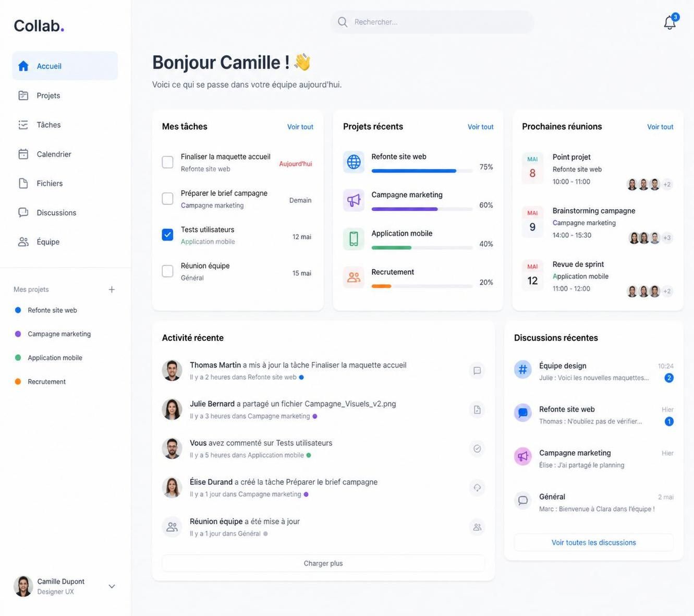Click the Tâches list icon
The height and width of the screenshot is (616, 694).
coord(23,125)
